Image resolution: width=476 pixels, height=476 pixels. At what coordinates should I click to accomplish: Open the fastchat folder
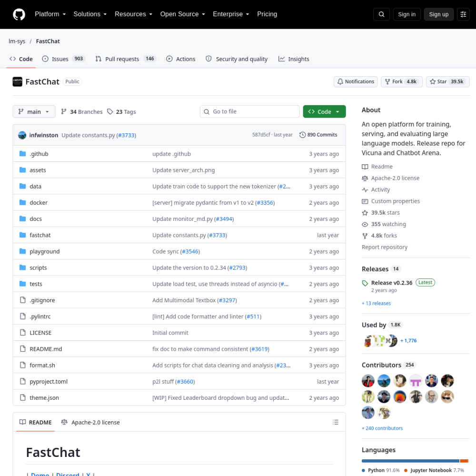[x=40, y=235]
